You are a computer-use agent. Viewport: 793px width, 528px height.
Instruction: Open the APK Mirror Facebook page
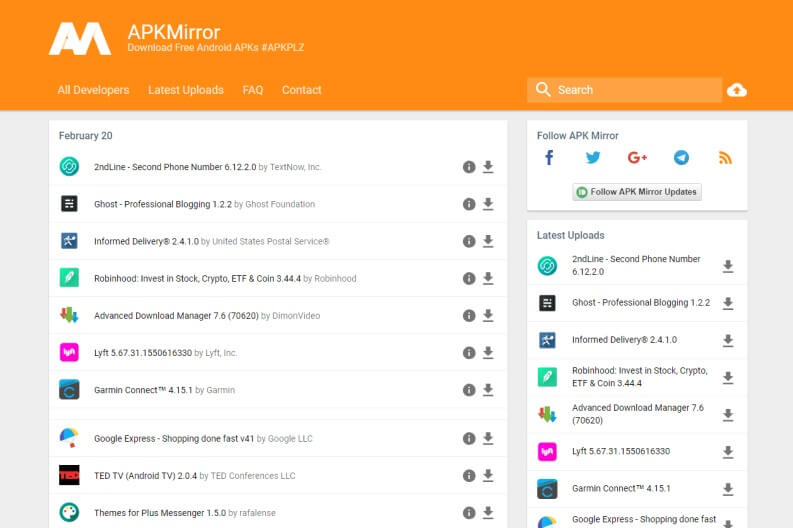pyautogui.click(x=549, y=158)
